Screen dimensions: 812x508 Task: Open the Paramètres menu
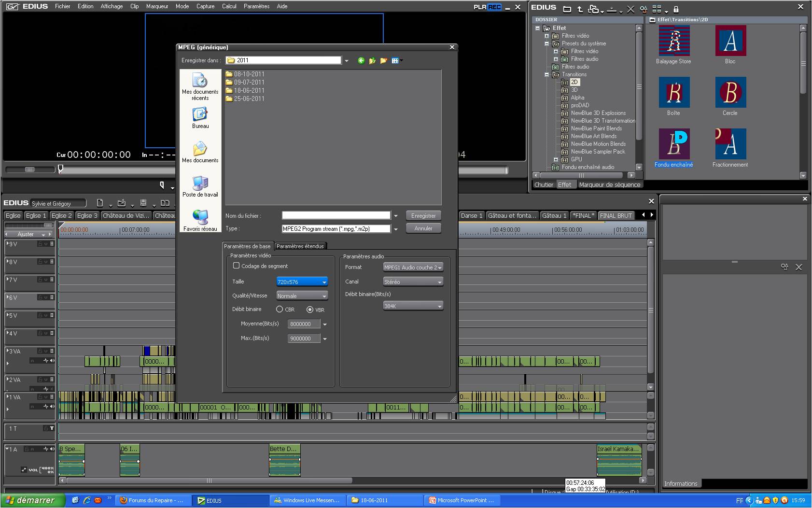click(x=256, y=6)
